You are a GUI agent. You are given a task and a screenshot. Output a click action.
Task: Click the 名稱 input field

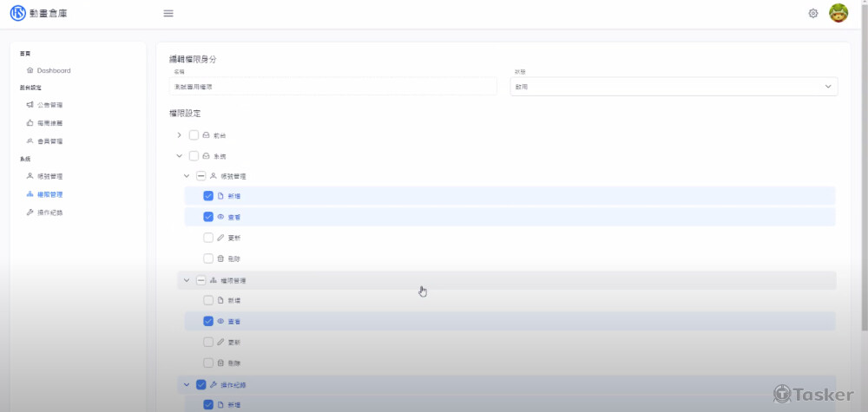pos(332,87)
